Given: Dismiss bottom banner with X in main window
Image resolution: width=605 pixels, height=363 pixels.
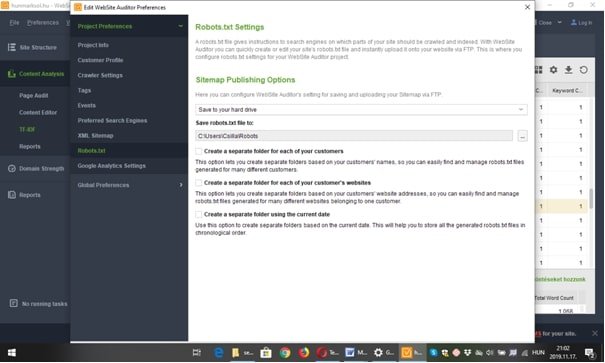Looking at the screenshot, I should pos(595,333).
